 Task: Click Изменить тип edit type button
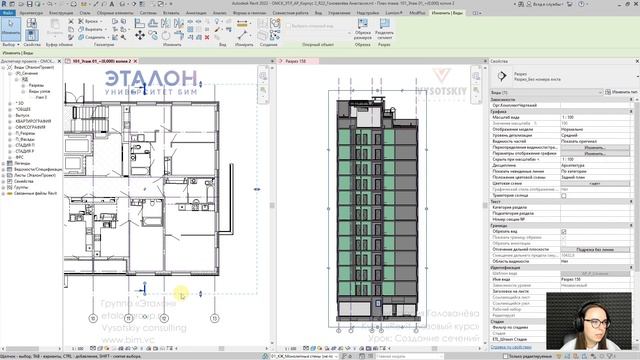click(x=621, y=92)
